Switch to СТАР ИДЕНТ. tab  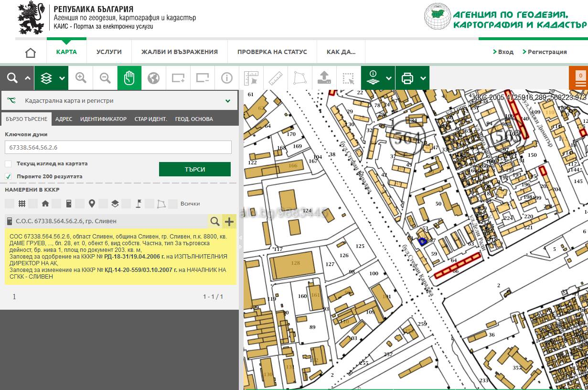coord(151,119)
